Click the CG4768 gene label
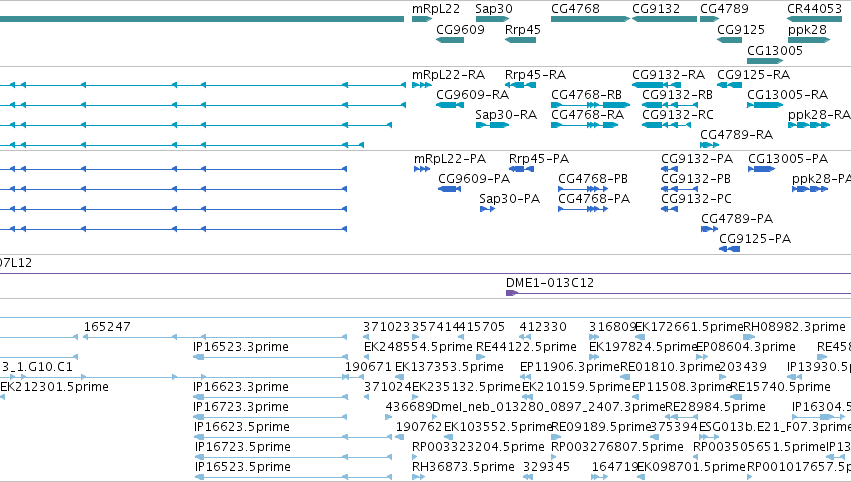 [x=575, y=9]
